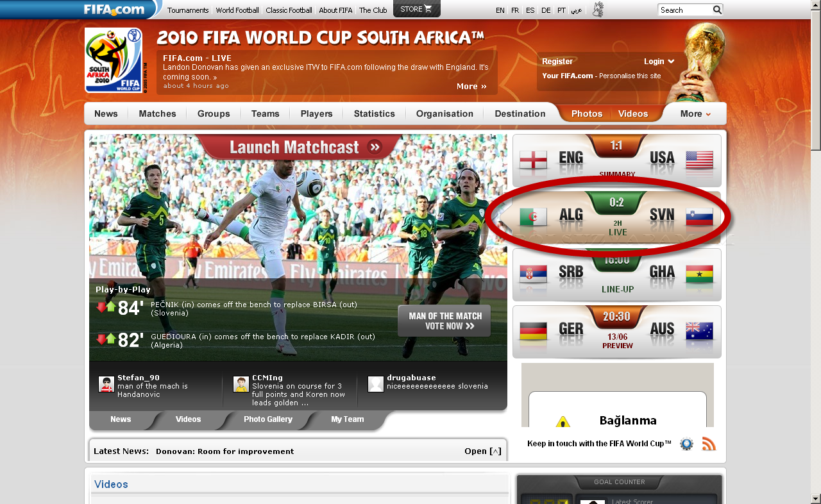Open the About FIFA menu
The image size is (821, 504).
[335, 10]
